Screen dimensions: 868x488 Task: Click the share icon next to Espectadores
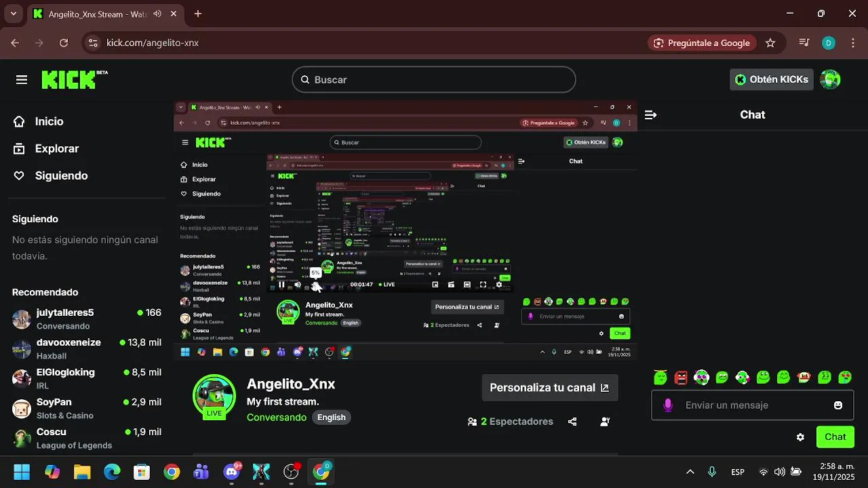(x=572, y=422)
